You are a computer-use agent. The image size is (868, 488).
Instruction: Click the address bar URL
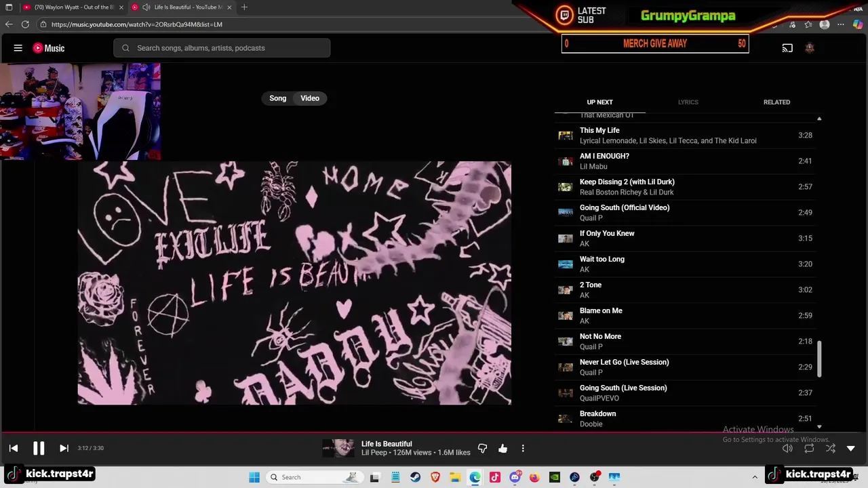(x=137, y=24)
